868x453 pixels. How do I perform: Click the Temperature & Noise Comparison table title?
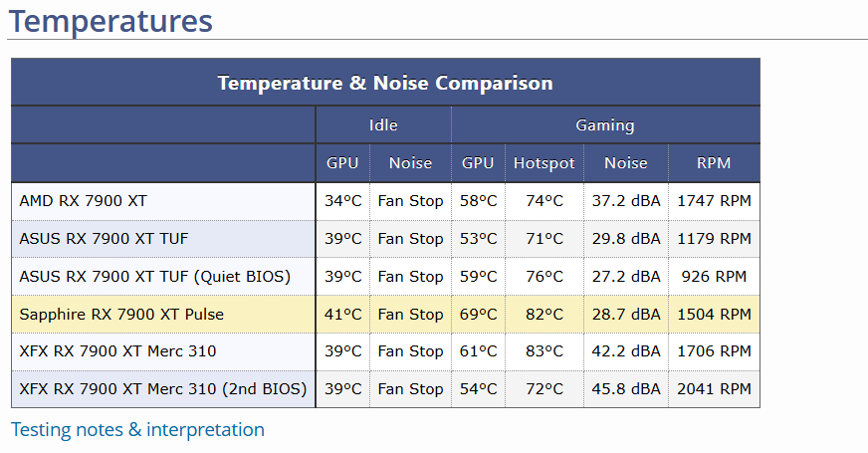(x=385, y=83)
